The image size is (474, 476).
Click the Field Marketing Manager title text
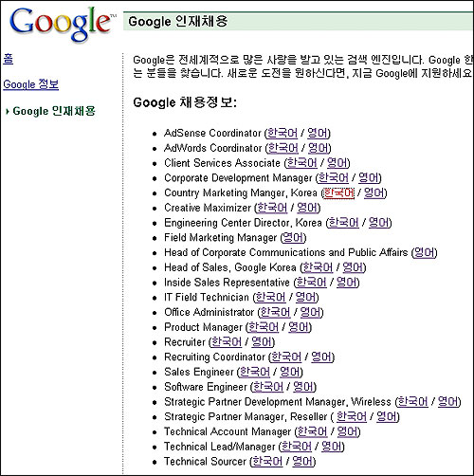221,238
